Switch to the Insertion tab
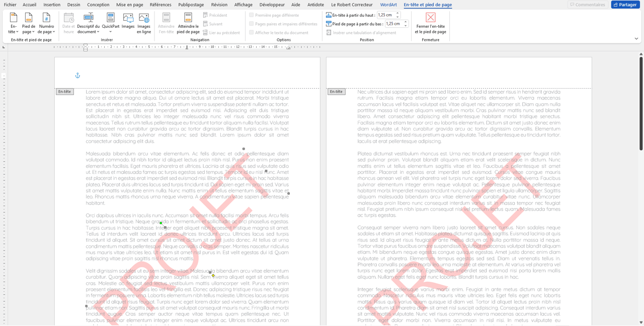This screenshot has width=644, height=326. [52, 5]
